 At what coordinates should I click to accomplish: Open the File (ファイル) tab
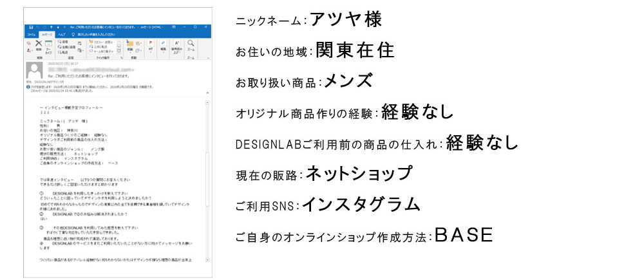[x=31, y=33]
